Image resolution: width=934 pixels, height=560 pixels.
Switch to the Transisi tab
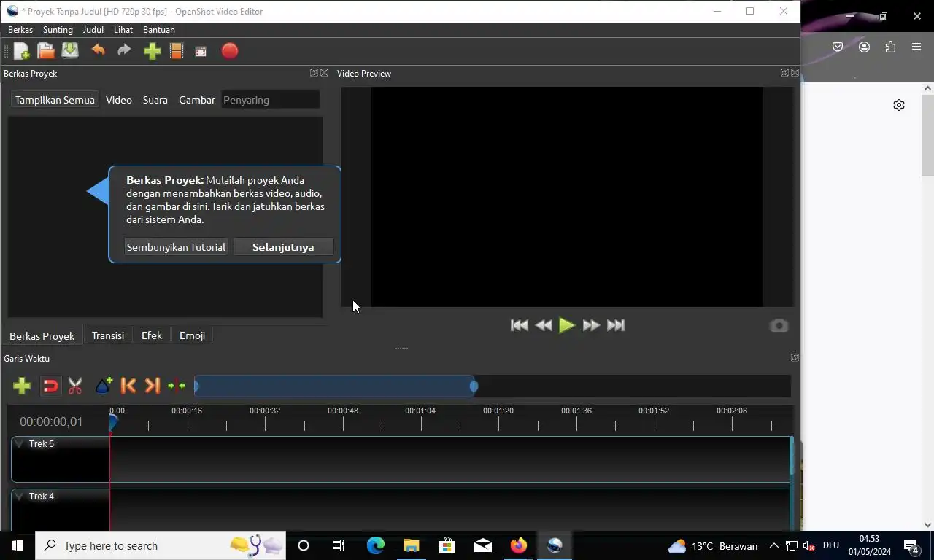click(x=108, y=335)
